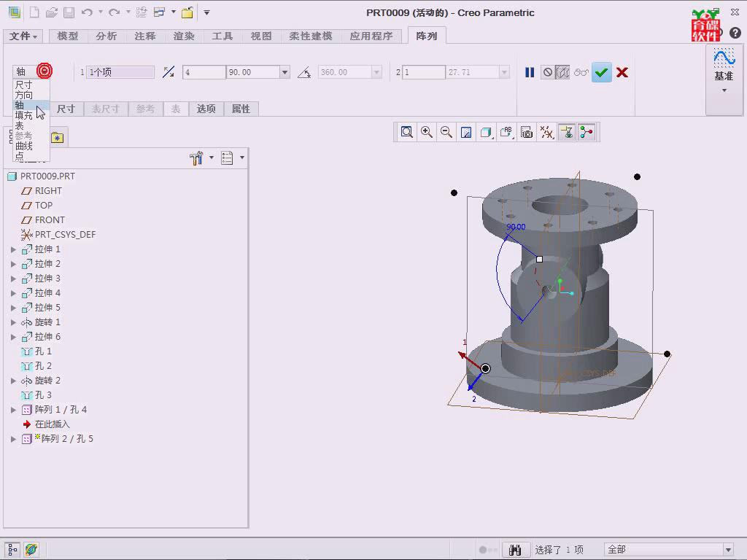Click the view manager icon

coord(527,132)
